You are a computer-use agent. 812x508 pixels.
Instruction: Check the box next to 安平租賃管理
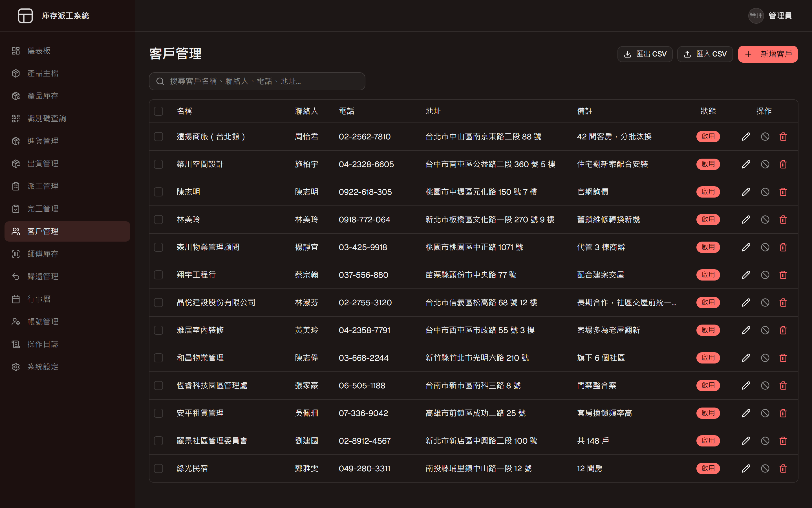click(158, 413)
